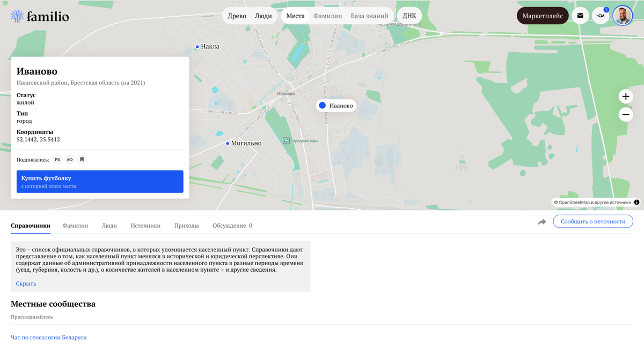644x349 pixels.
Task: Open map attribution info icon
Action: tap(636, 202)
